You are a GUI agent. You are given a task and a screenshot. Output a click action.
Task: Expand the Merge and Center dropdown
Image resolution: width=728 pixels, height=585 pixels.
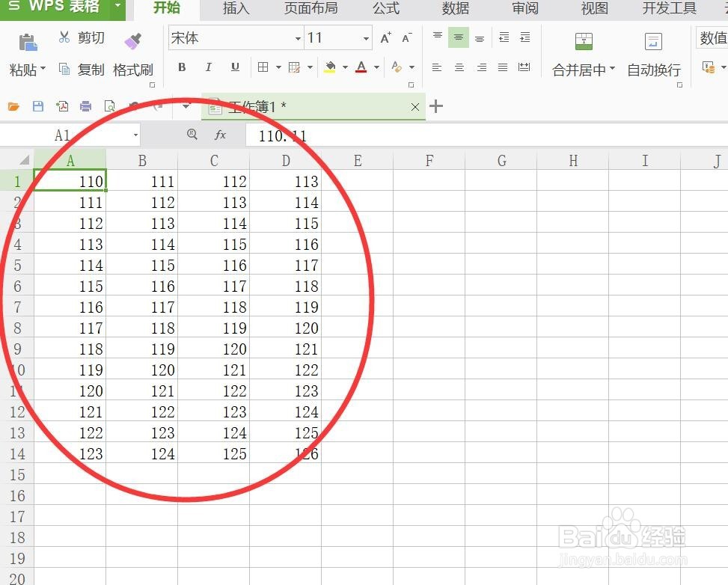tap(612, 68)
